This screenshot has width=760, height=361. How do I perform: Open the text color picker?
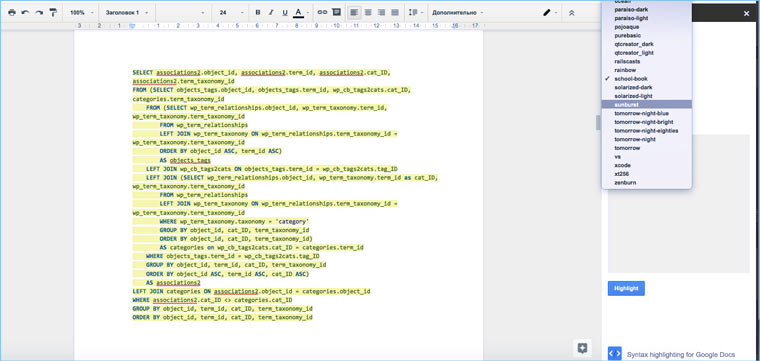click(301, 13)
